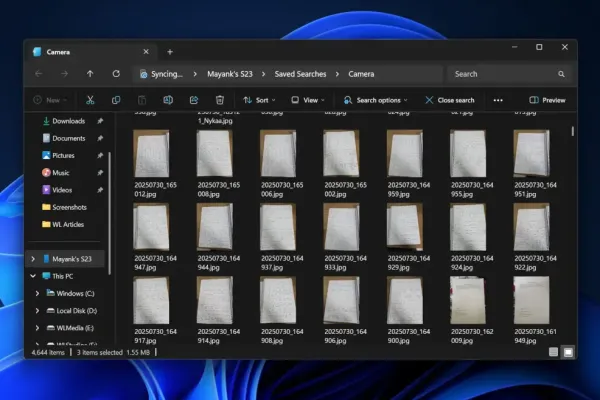This screenshot has height=400, width=600.
Task: Refresh the current folder view
Action: click(116, 74)
